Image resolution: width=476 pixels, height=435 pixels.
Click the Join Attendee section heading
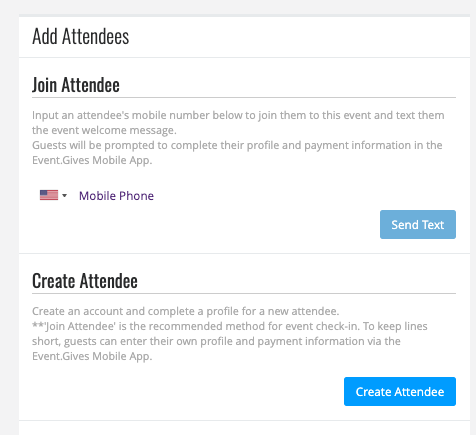76,85
